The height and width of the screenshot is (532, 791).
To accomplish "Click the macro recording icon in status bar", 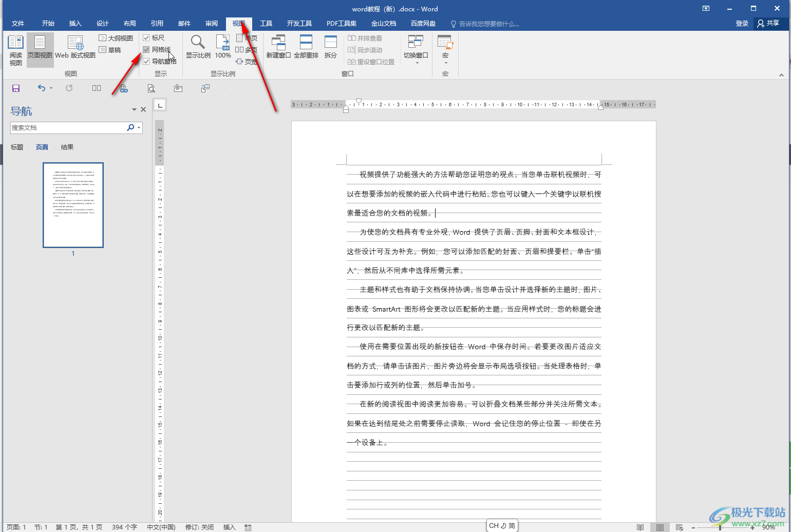I will click(248, 527).
